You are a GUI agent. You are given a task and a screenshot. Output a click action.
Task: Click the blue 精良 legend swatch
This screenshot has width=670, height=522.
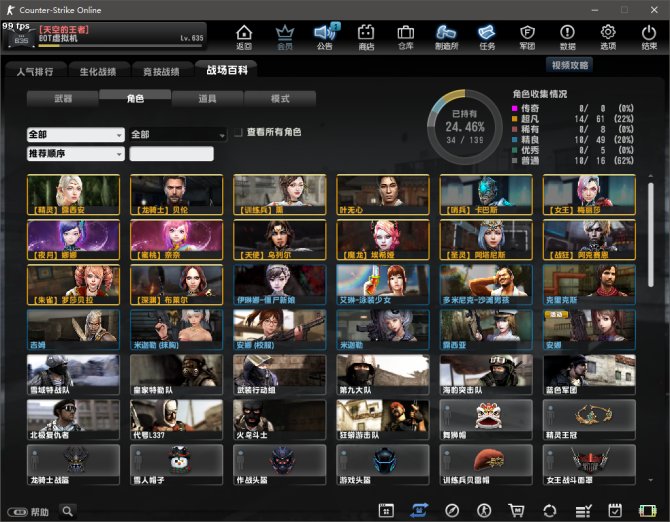click(x=514, y=140)
